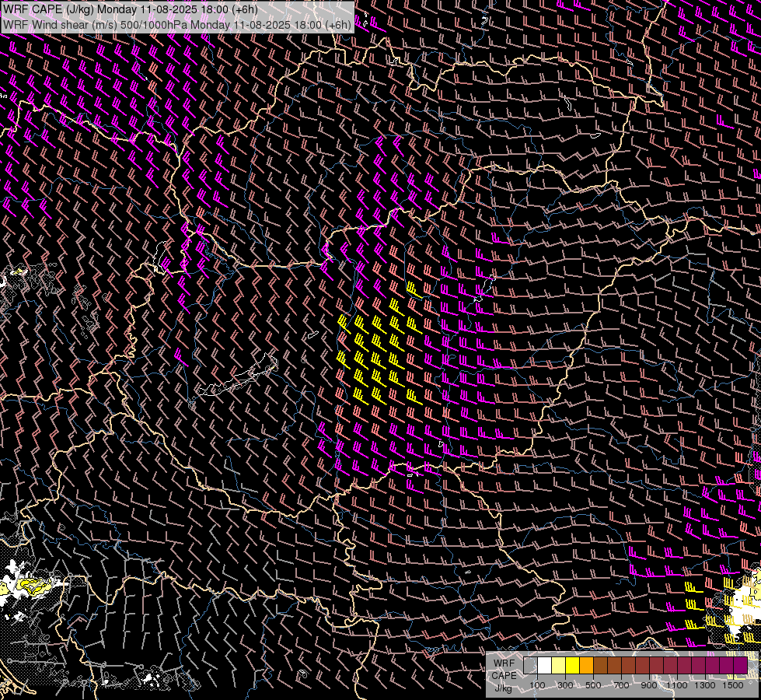
Task: Click the orange legend swatch
Action: [x=586, y=665]
